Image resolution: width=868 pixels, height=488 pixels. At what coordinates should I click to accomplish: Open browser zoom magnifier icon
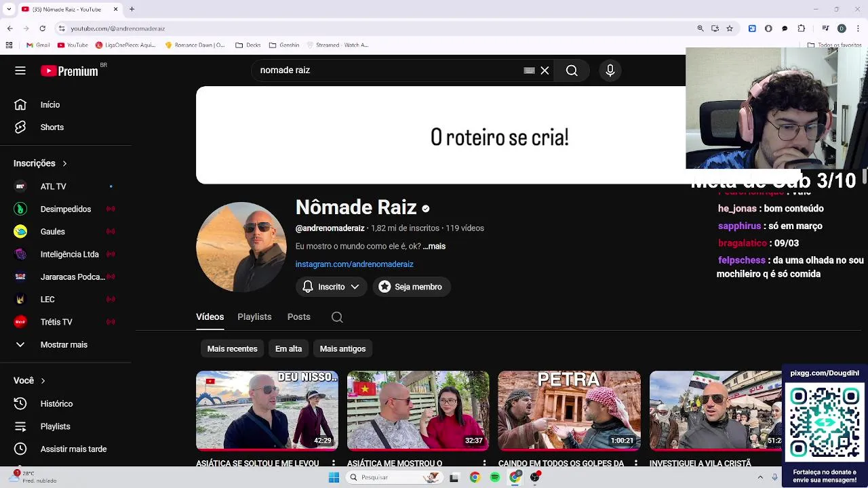(701, 28)
